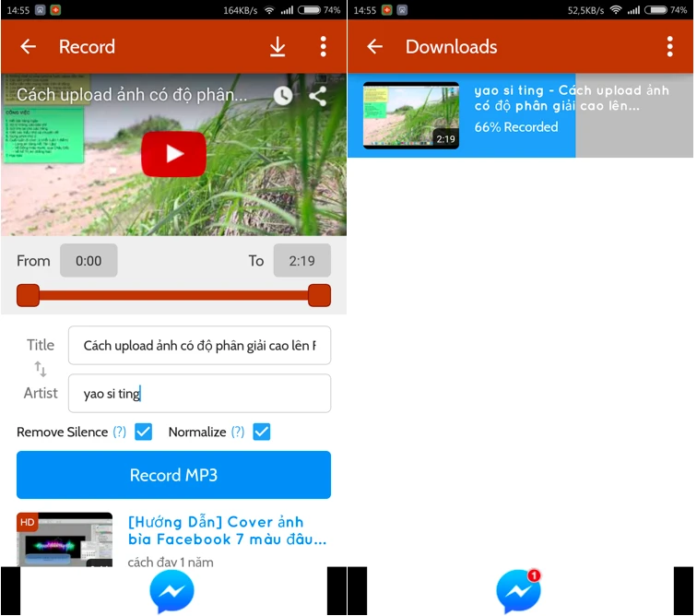Click the From time field 0:00
Screen dimensions: 697x616
point(89,261)
